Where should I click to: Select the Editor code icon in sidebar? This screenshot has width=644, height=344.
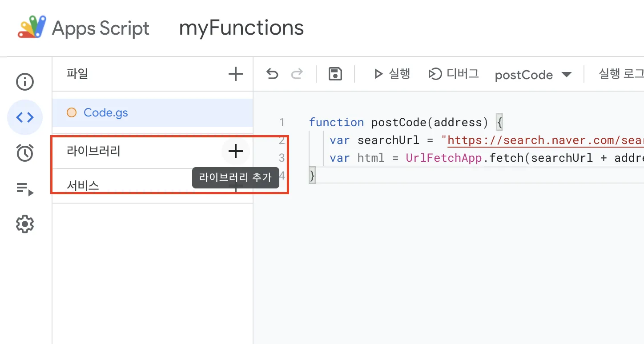25,117
